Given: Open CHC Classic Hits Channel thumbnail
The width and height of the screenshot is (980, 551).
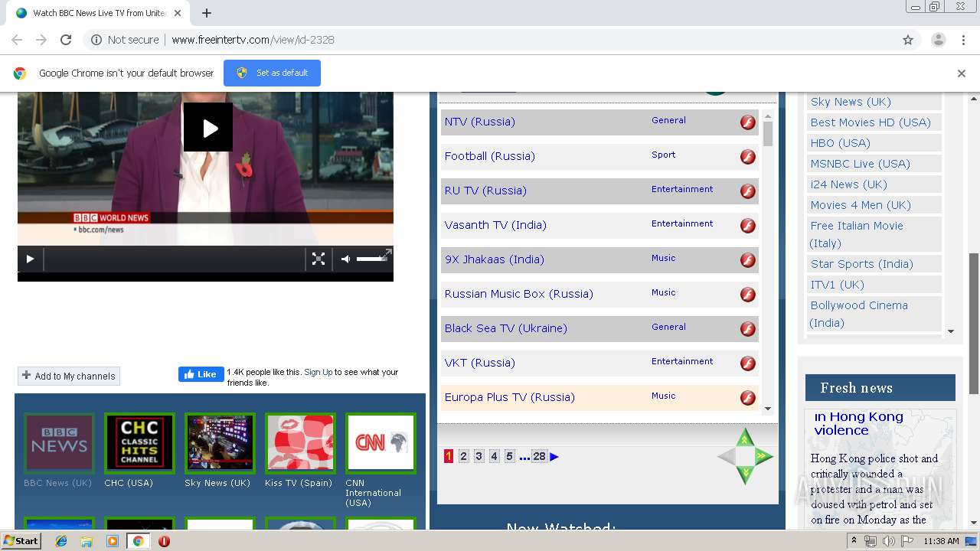Looking at the screenshot, I should tap(139, 442).
